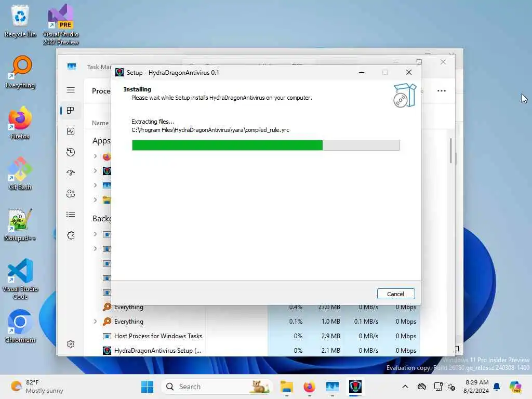The image size is (532, 399).
Task: Launch Visual Studio Code desktop shortcut
Action: 20,279
